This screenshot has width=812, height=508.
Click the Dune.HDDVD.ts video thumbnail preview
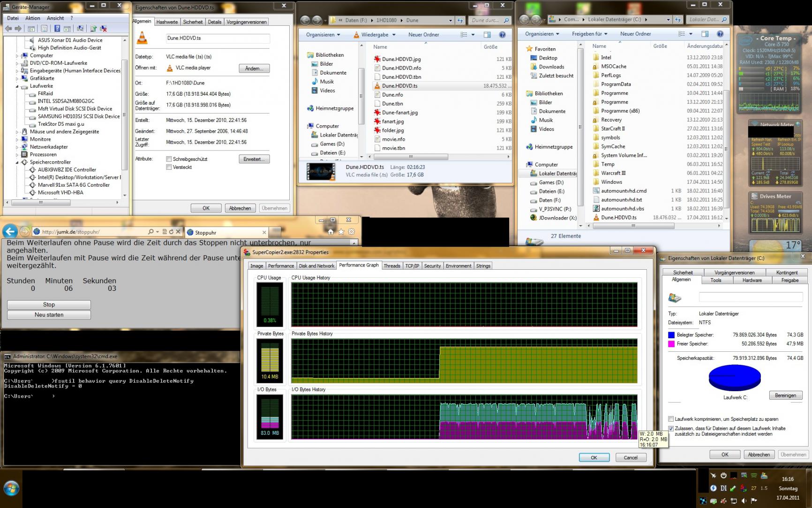point(321,172)
